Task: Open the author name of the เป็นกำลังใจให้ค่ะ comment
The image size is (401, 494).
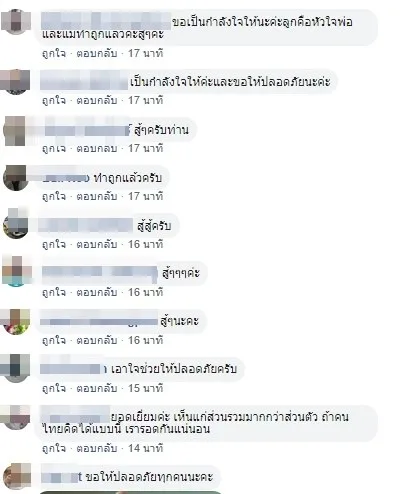Action: [x=84, y=82]
